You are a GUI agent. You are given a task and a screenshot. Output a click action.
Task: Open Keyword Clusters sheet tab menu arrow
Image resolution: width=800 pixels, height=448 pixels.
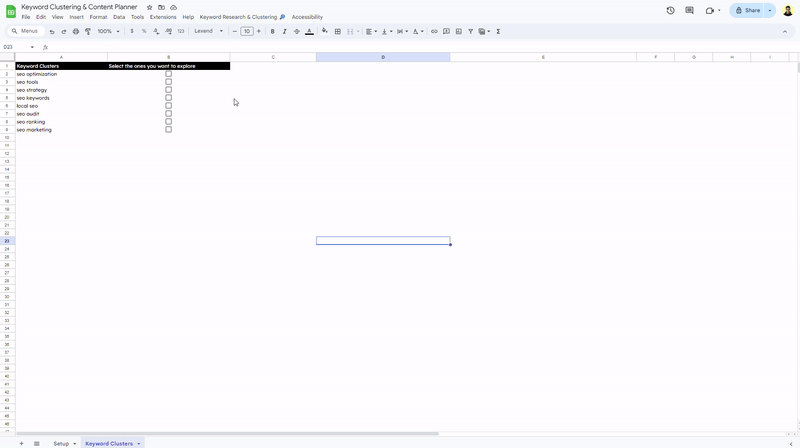coord(138,444)
